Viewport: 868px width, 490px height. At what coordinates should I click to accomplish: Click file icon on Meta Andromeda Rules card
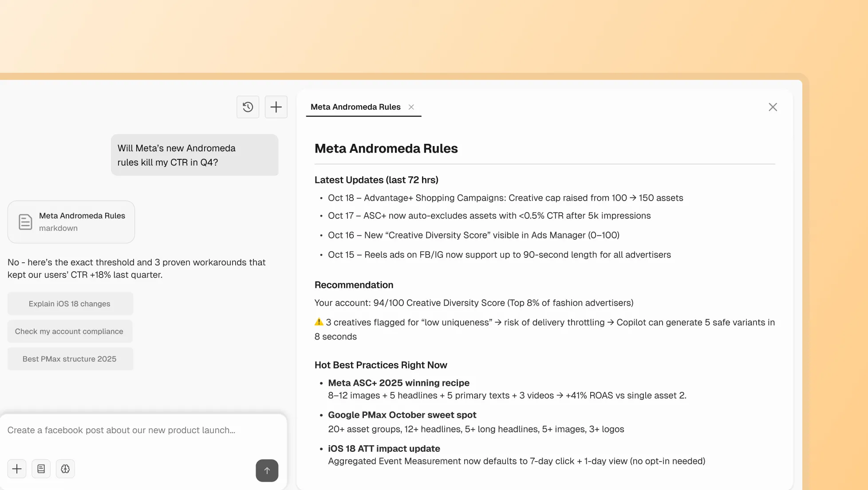click(x=25, y=222)
